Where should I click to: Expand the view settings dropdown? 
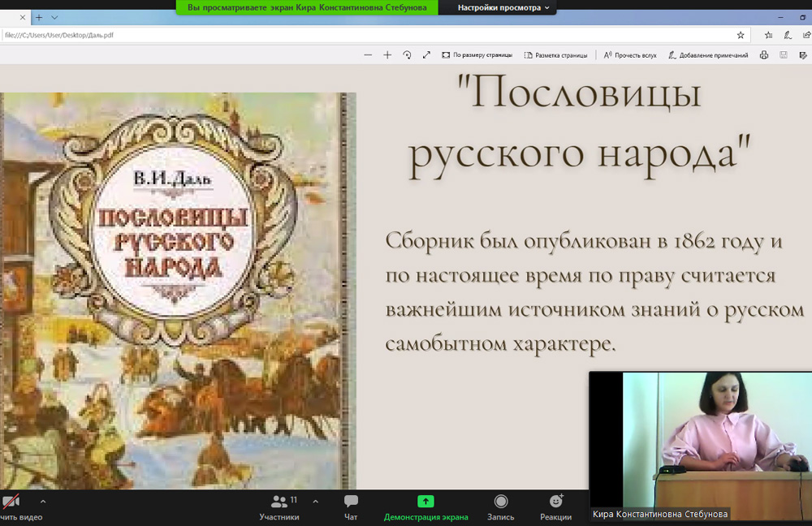(x=503, y=7)
